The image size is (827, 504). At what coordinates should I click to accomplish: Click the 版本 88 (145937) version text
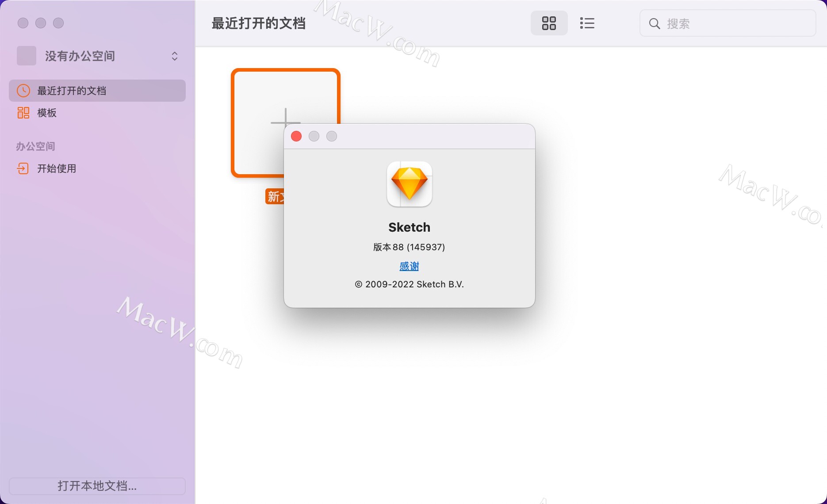point(409,247)
